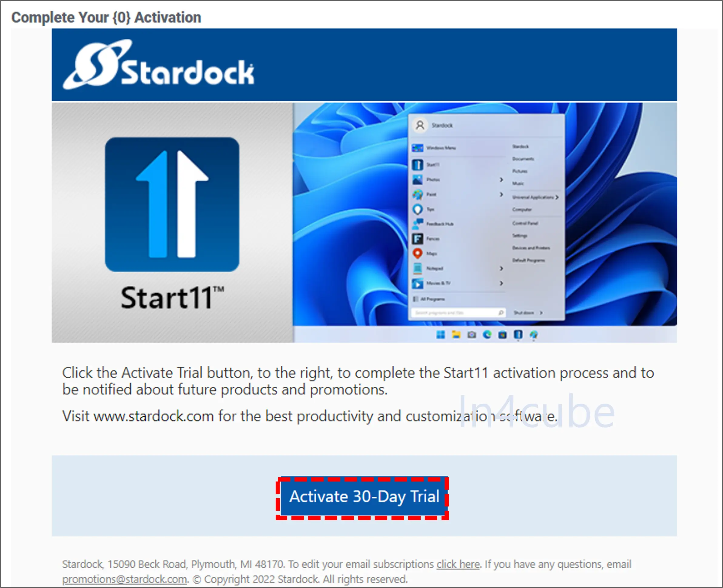The height and width of the screenshot is (588, 723).
Task: Select Settings in the preview menu
Action: click(520, 235)
